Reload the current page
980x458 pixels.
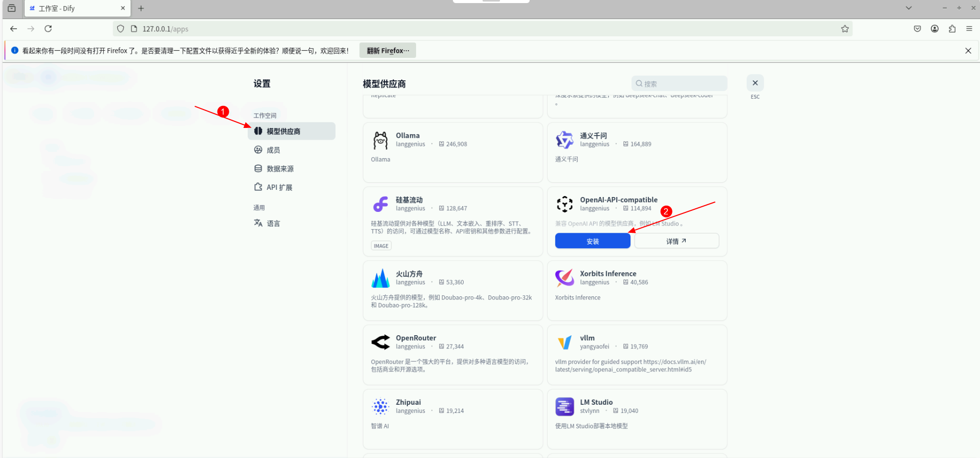coord(48,29)
